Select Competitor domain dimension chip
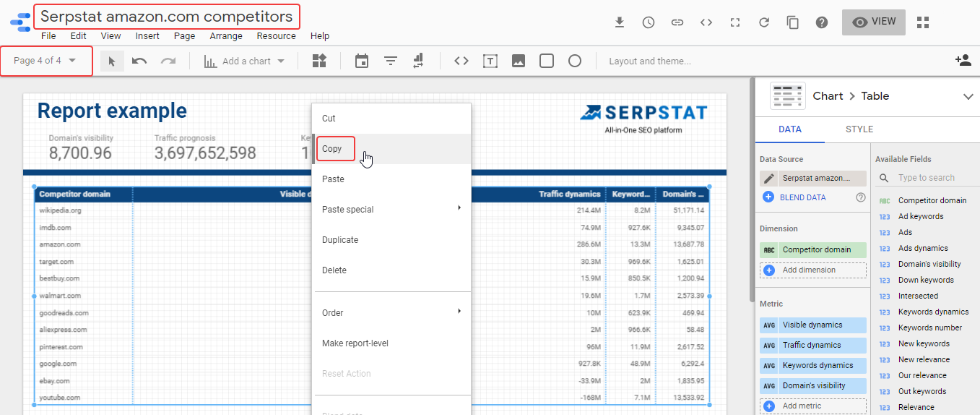This screenshot has width=980, height=415. pyautogui.click(x=813, y=250)
